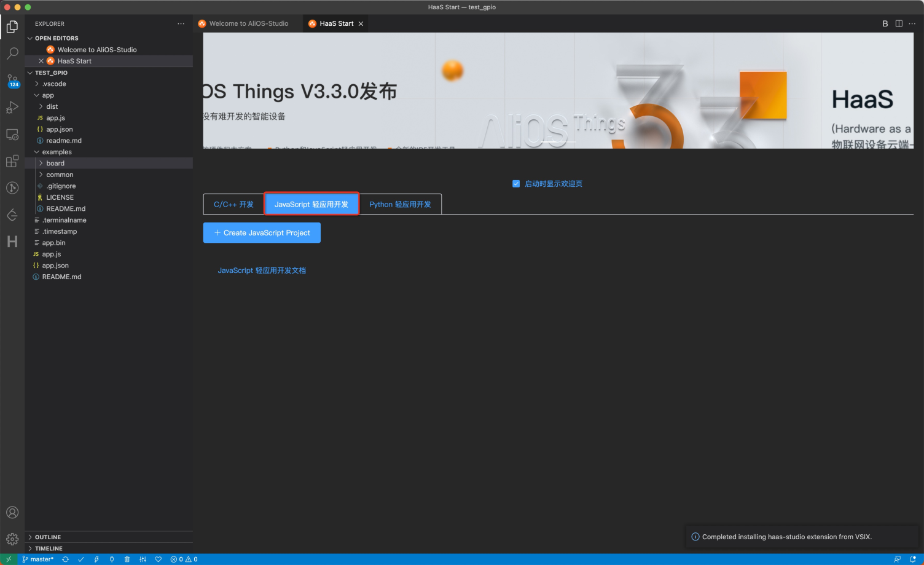The width and height of the screenshot is (924, 565).
Task: Click the heart icon in status bar
Action: tap(159, 559)
